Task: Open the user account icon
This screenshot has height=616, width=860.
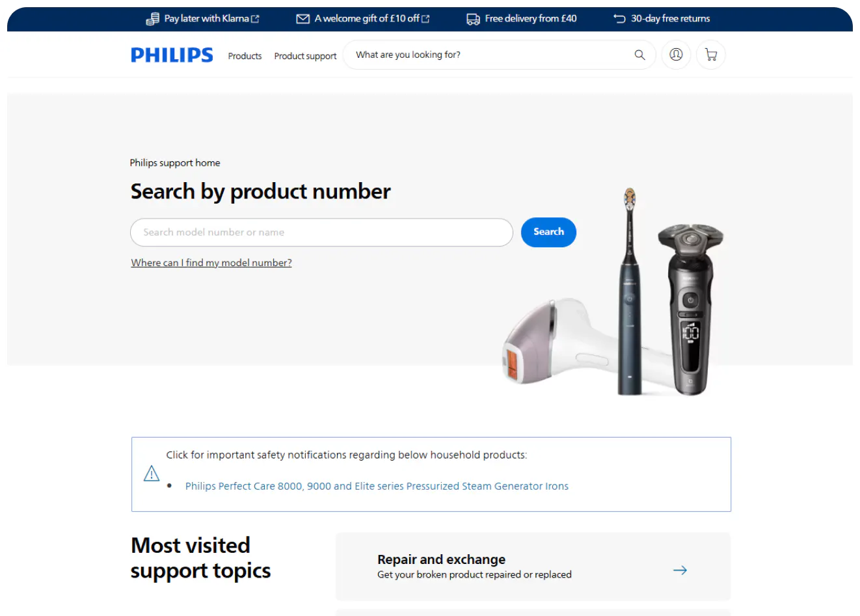Action: pos(676,55)
